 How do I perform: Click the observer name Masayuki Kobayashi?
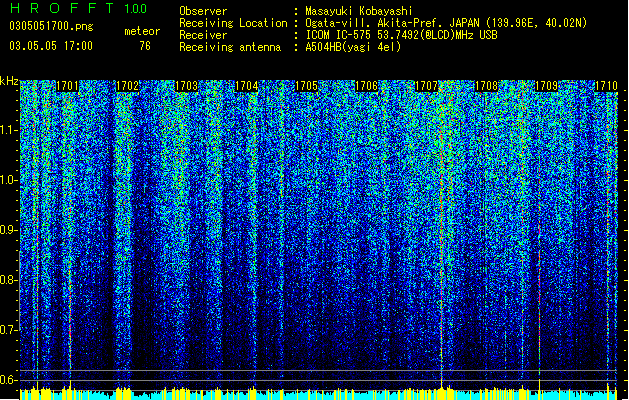(359, 11)
